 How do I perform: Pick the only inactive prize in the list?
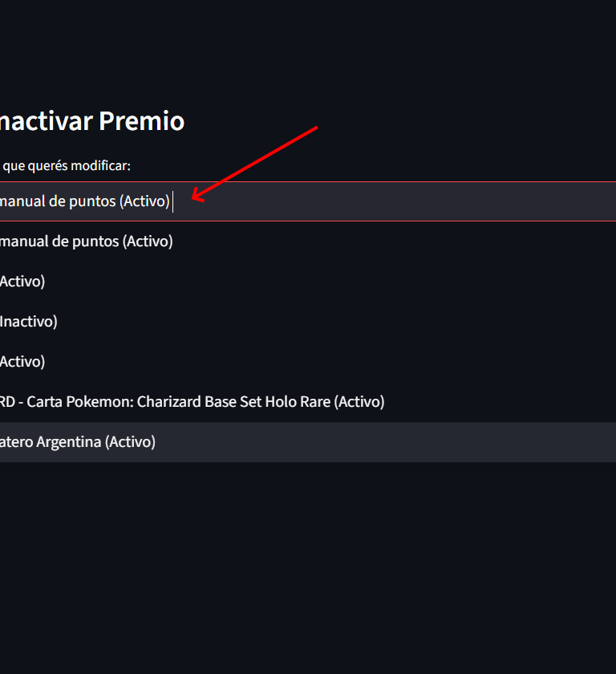coord(29,322)
